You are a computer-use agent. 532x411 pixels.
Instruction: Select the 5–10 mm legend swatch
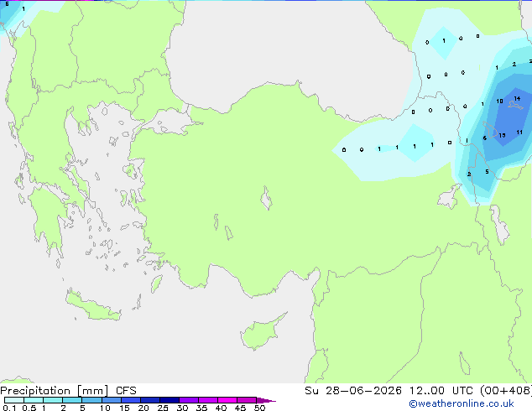pyautogui.click(x=91, y=400)
